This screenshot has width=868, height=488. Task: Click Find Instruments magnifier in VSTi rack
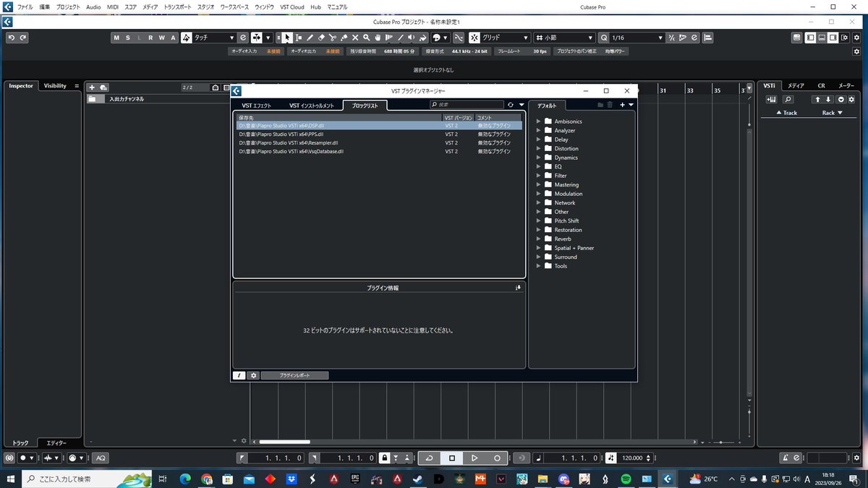coord(788,100)
